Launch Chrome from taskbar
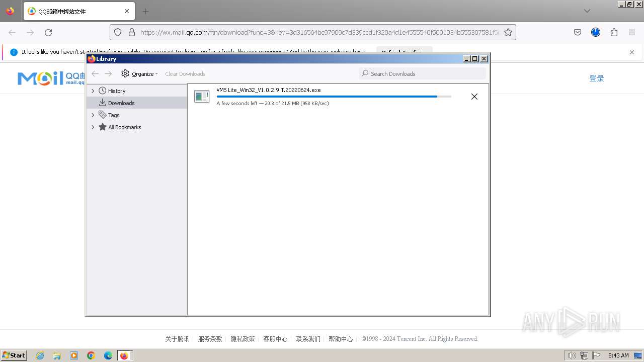 click(x=91, y=355)
